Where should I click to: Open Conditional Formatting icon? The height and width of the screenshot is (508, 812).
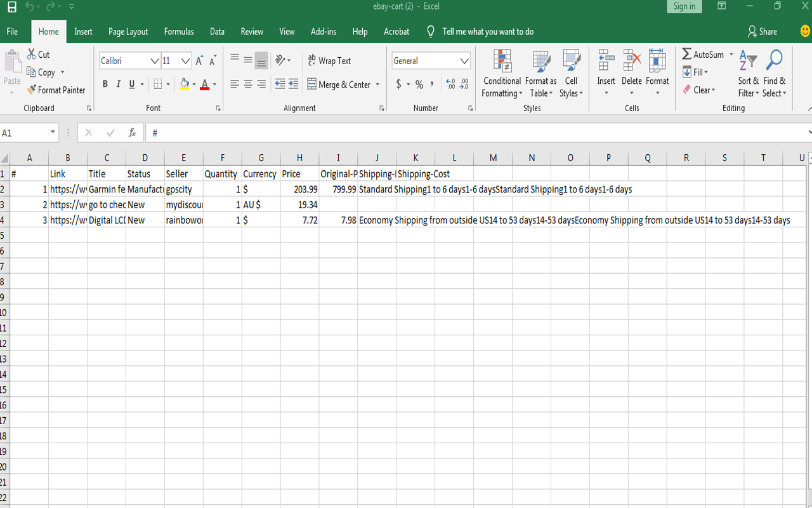(502, 62)
